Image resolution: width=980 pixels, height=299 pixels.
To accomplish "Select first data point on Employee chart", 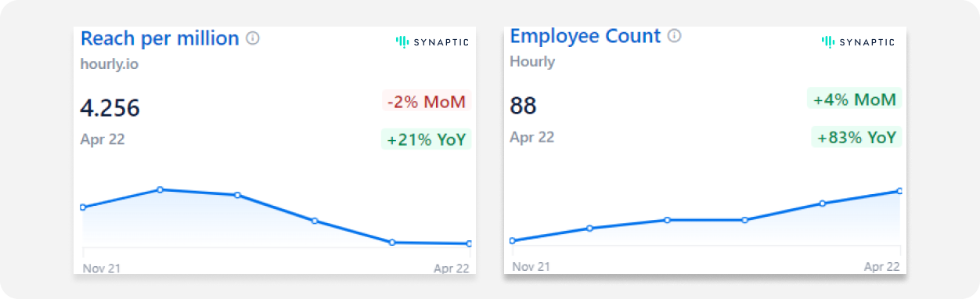I will [512, 240].
